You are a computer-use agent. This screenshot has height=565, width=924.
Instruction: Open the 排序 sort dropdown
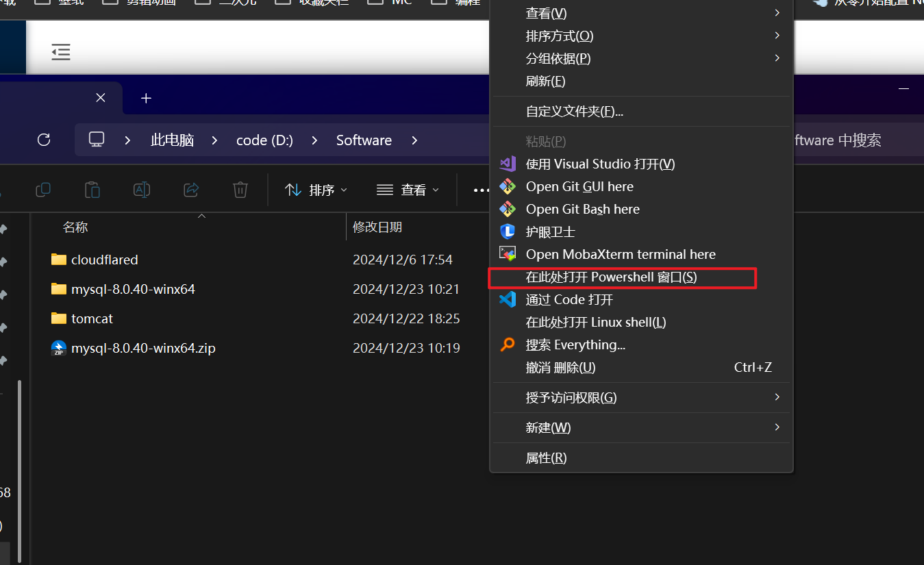316,190
